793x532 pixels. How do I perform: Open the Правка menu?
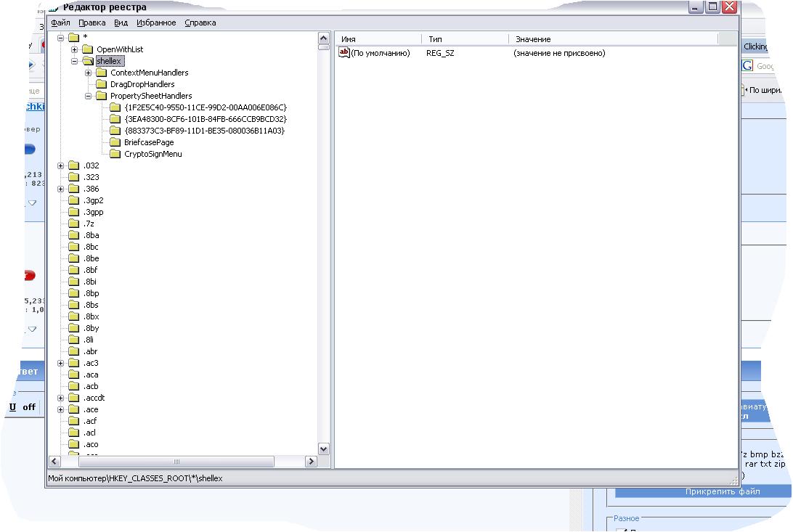[x=91, y=22]
